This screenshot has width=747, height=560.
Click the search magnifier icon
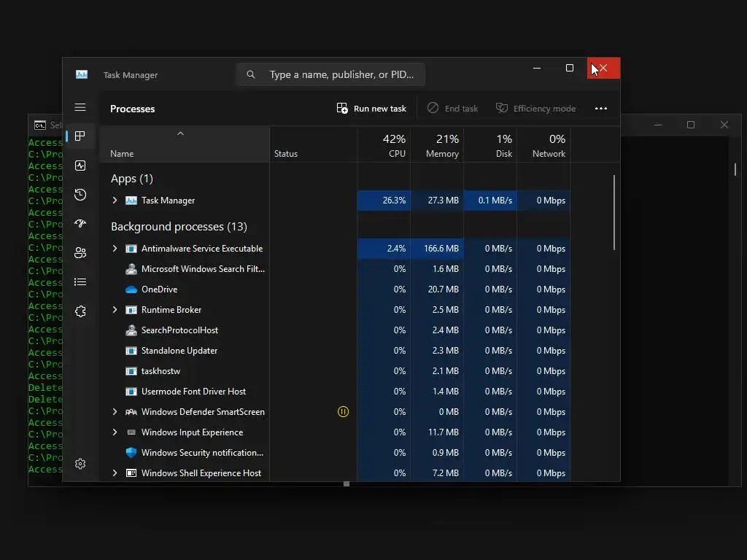click(251, 74)
